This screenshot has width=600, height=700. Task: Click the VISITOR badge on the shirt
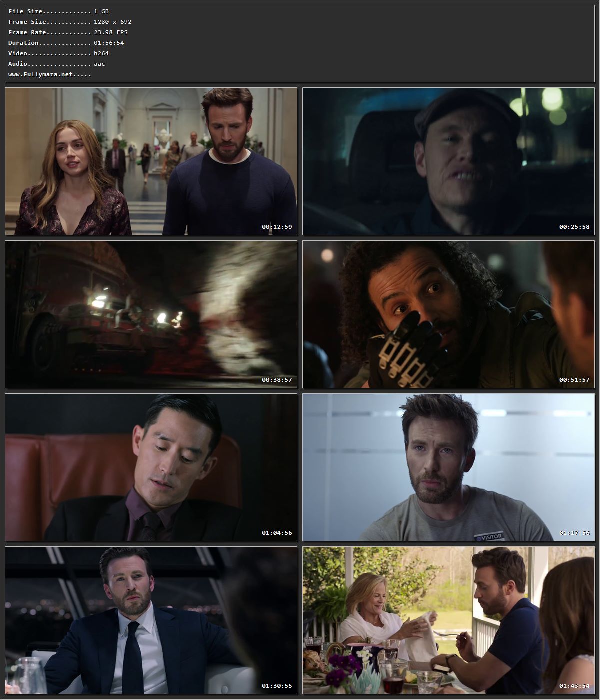pos(489,537)
